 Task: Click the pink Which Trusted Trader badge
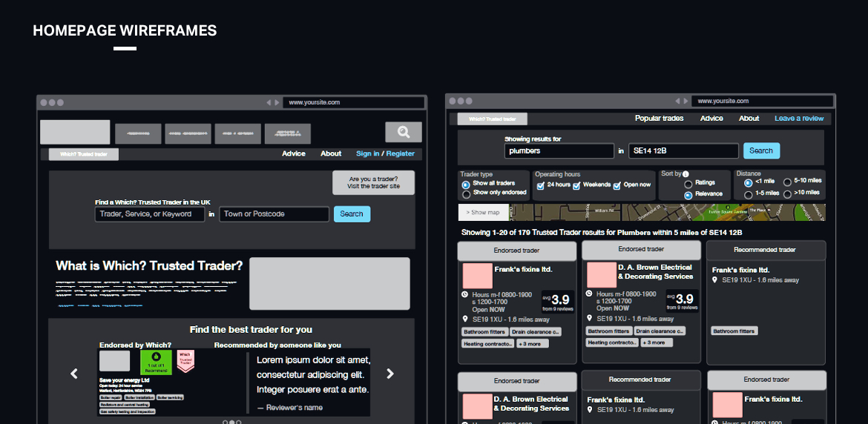(185, 362)
